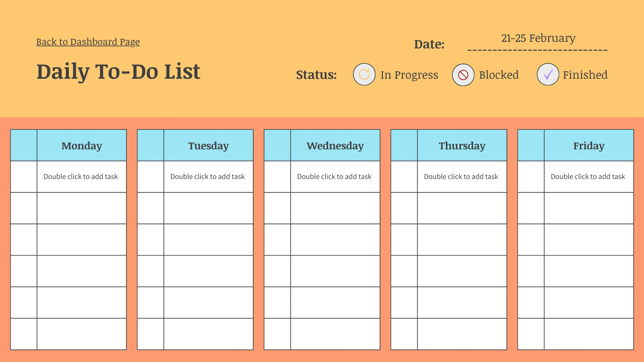
Task: Click the Tuesday column header
Action: (x=208, y=145)
